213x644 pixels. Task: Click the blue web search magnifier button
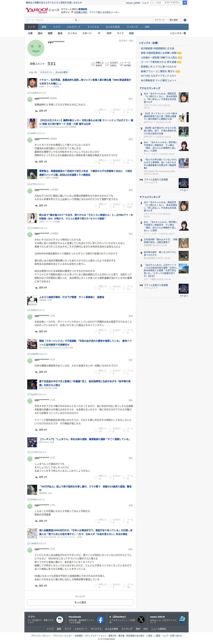pyautogui.click(x=185, y=3)
